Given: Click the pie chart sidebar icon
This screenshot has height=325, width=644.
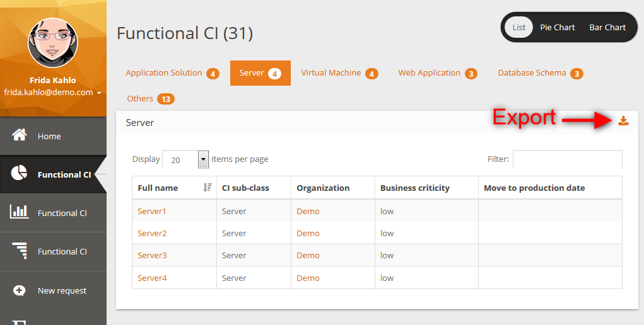Looking at the screenshot, I should click(20, 174).
